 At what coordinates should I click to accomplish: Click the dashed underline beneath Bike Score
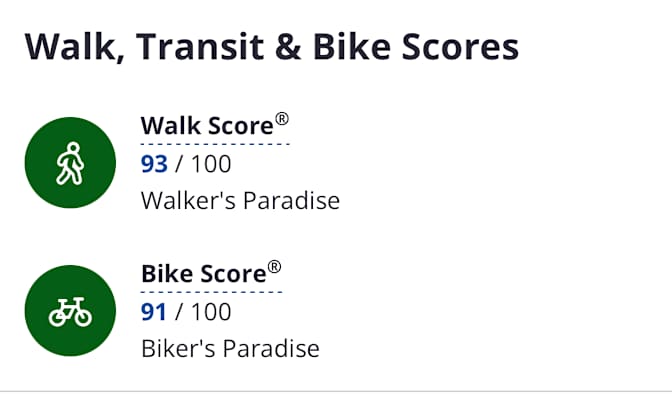[x=211, y=292]
